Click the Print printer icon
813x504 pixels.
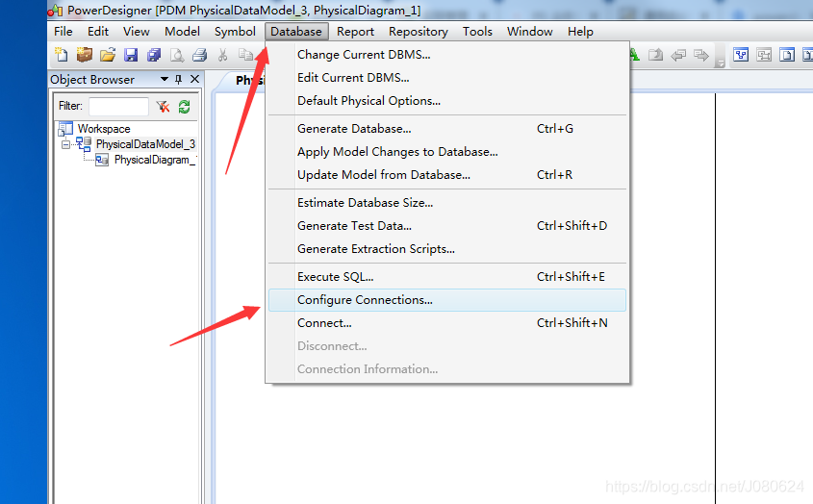199,55
